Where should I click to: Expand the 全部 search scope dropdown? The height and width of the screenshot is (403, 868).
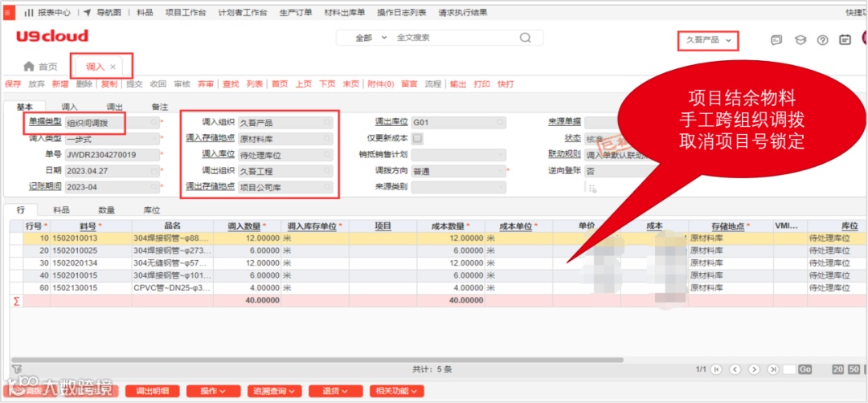(x=371, y=38)
